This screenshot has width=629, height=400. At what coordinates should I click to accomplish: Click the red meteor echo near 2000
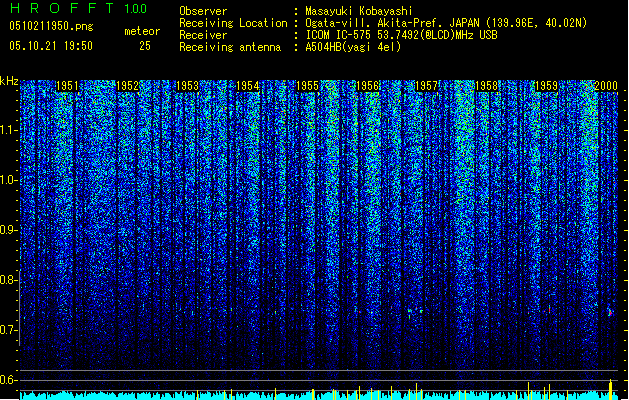click(610, 312)
